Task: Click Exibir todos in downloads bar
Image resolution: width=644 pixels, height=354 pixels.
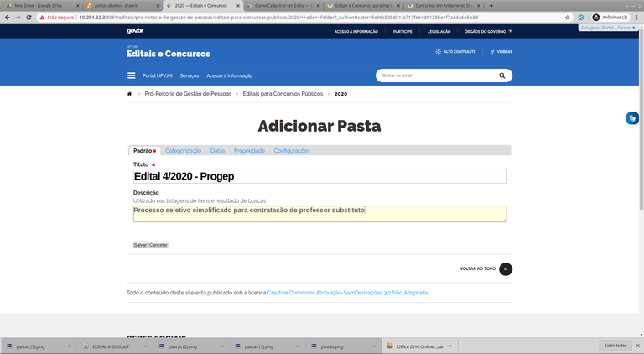Action: tap(615, 346)
